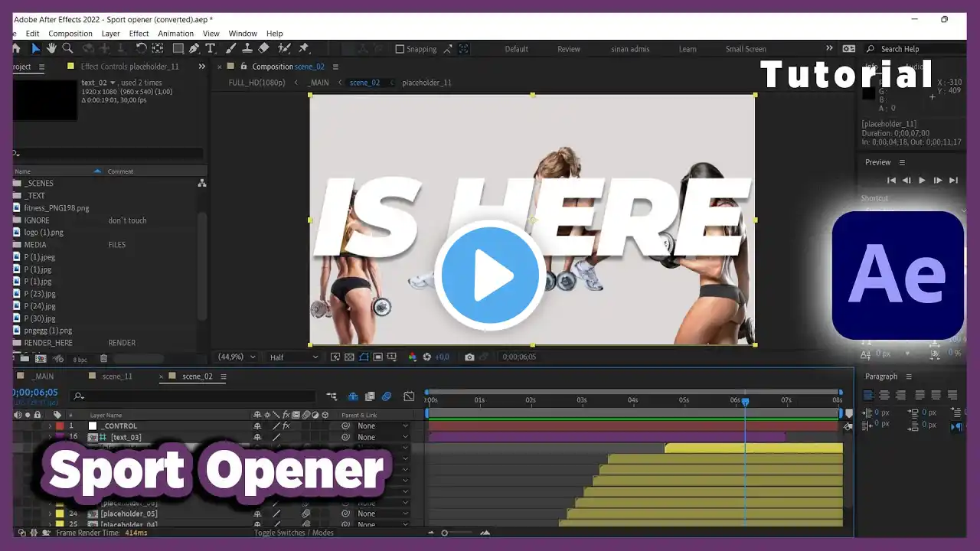Open the Composition menu
This screenshot has width=980, height=551.
coord(70,34)
